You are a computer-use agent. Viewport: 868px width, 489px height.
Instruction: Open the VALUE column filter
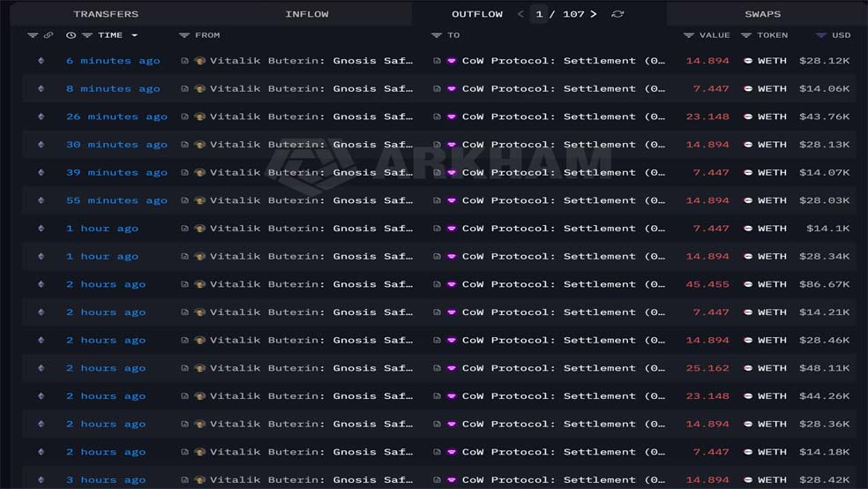point(689,35)
